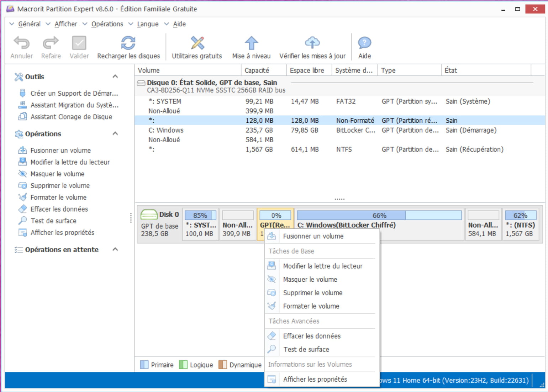The image size is (548, 392).
Task: Open the Langue menu
Action: click(148, 24)
